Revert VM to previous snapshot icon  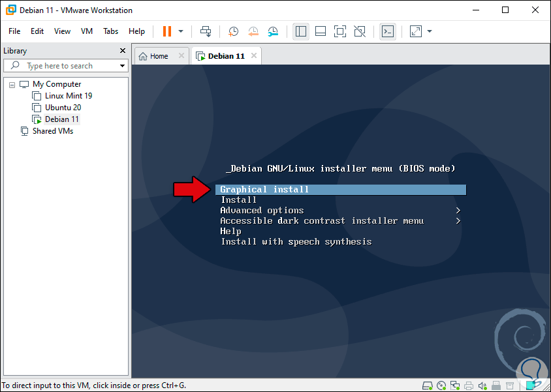(x=253, y=31)
